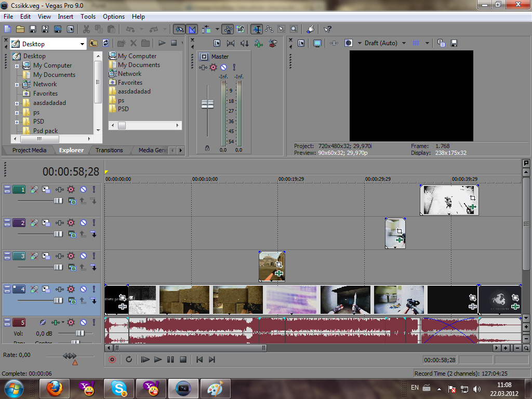
Task: Click Copy Snapshot to Clipboard icon
Action: click(441, 43)
